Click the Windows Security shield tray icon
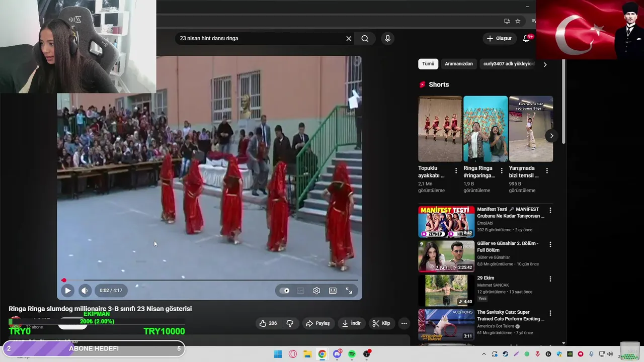This screenshot has height=362, width=644. click(559, 354)
